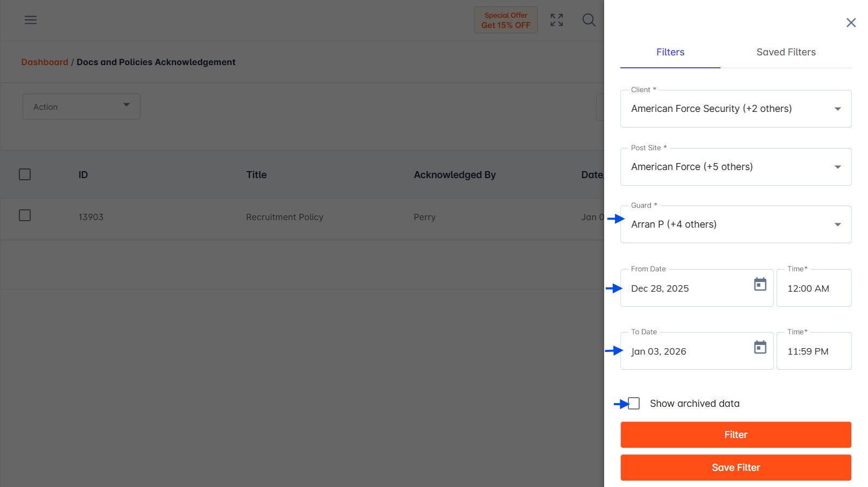Sort by Acknowledged By column header
This screenshot has width=868, height=487.
[454, 175]
